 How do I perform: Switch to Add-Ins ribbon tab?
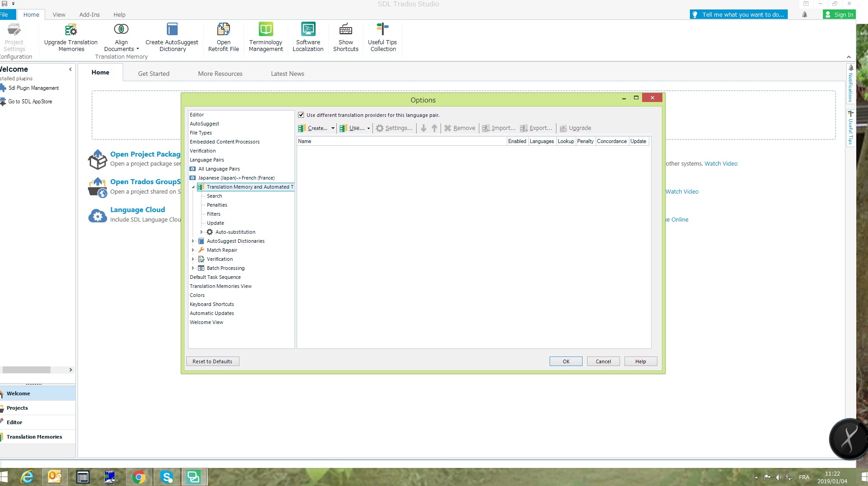point(89,14)
